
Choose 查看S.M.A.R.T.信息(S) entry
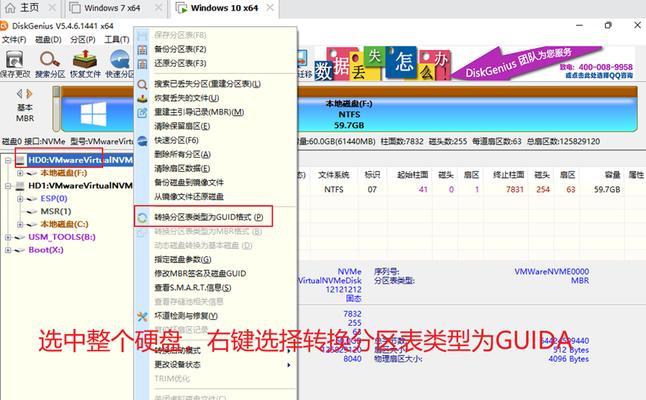coord(192,288)
